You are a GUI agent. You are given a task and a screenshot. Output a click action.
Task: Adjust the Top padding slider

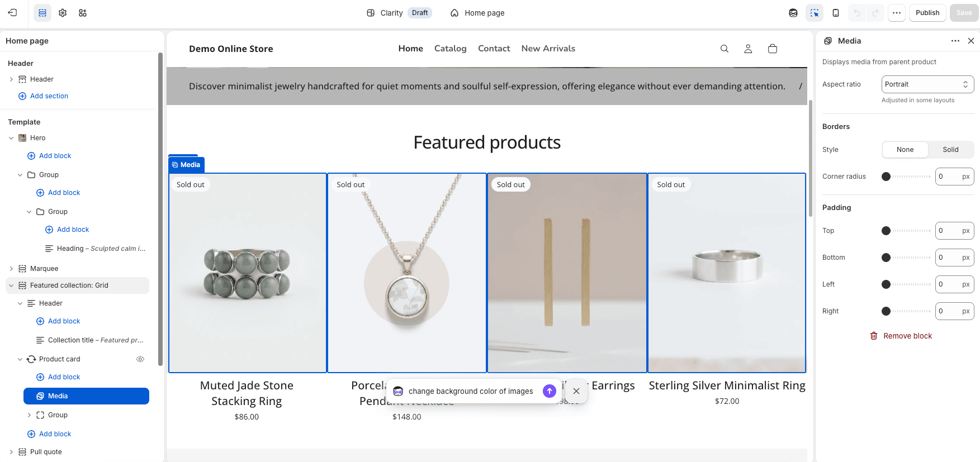(906, 231)
